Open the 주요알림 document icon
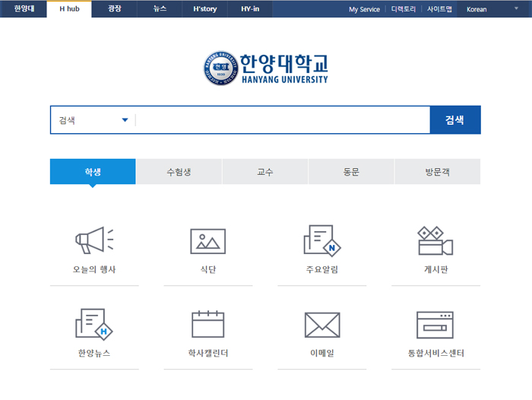The width and height of the screenshot is (532, 400). (322, 240)
